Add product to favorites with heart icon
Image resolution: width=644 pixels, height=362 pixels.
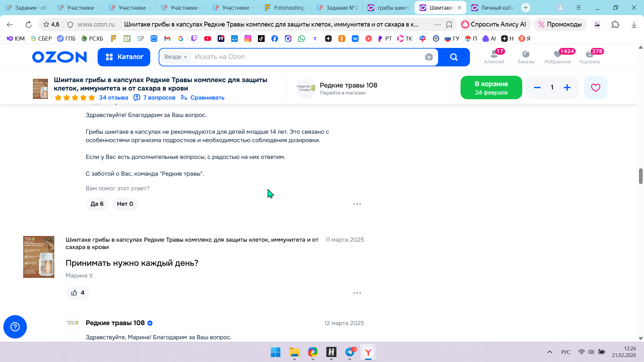pos(595,87)
